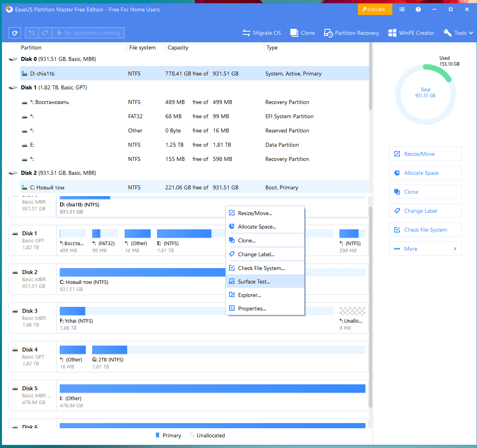Choose Clone... in context menu
This screenshot has height=448, width=477.
pos(265,240)
